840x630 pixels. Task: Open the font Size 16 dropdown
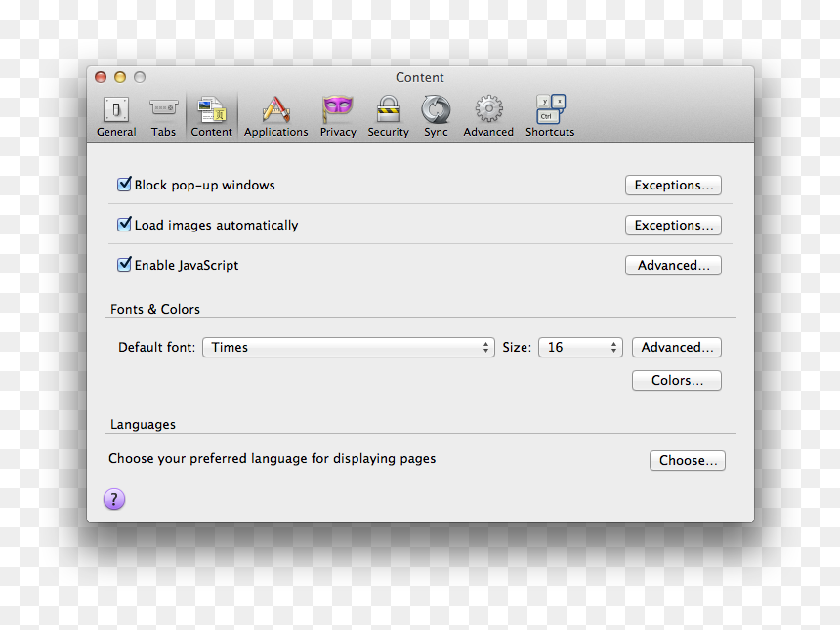pyautogui.click(x=580, y=347)
